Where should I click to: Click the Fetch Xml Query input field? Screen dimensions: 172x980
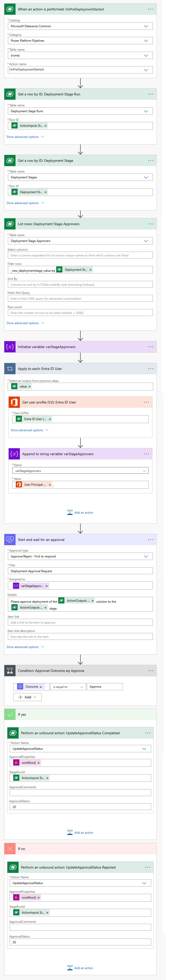80,299
